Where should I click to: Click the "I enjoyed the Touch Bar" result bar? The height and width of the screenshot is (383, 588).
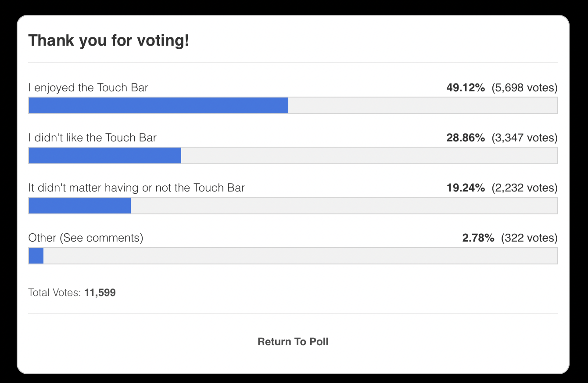(x=293, y=105)
